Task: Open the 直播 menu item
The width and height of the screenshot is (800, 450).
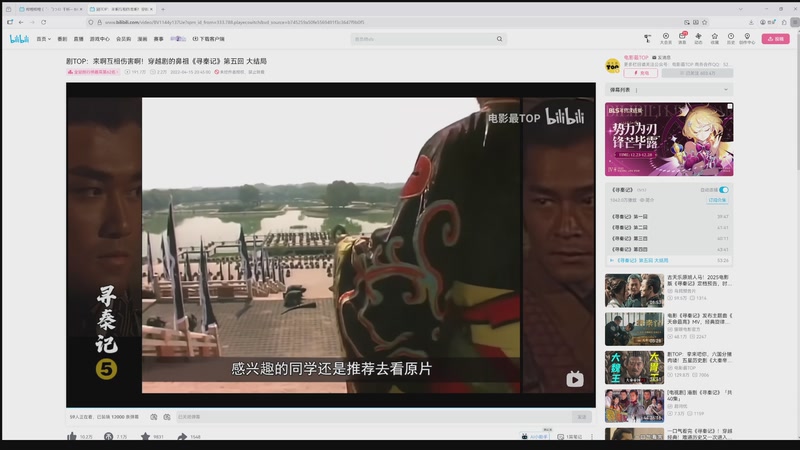Action: 78,39
